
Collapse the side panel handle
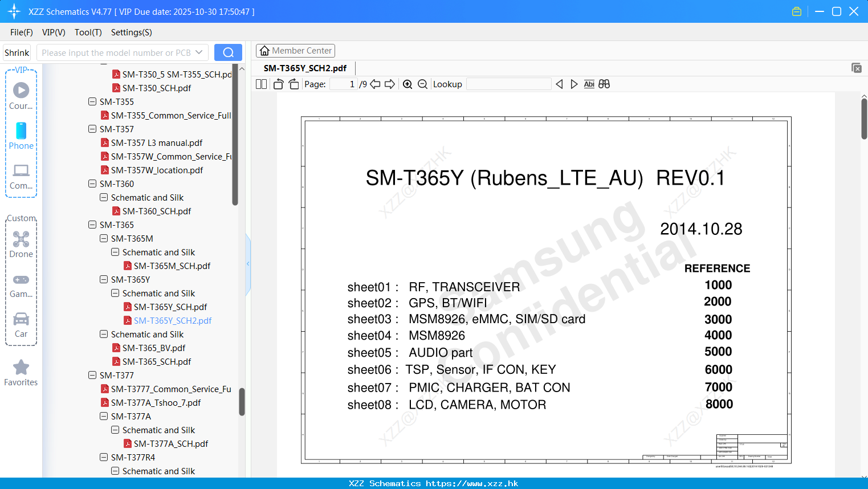point(248,264)
